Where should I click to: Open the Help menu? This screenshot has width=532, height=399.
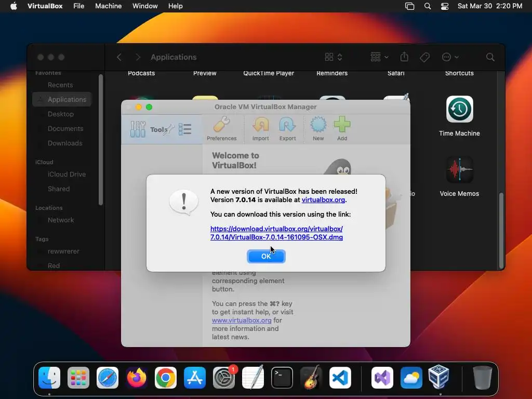176,6
